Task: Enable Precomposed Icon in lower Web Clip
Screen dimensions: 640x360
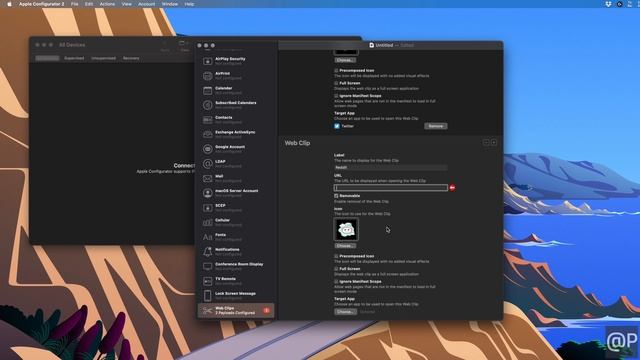Action: [x=336, y=256]
